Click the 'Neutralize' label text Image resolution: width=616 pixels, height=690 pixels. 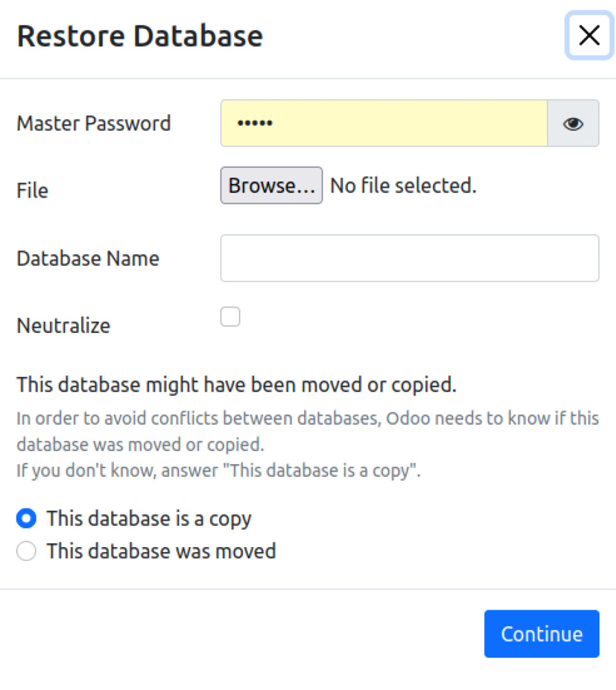point(64,325)
